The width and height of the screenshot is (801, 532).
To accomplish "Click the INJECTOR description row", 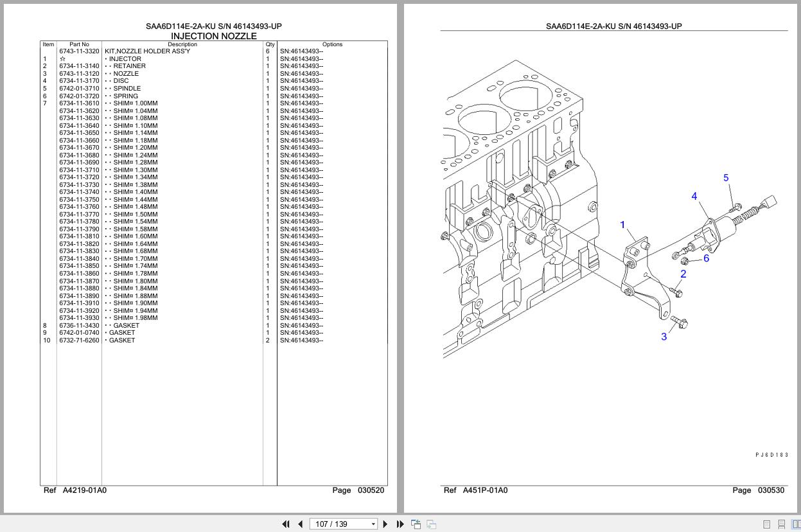I will point(123,59).
